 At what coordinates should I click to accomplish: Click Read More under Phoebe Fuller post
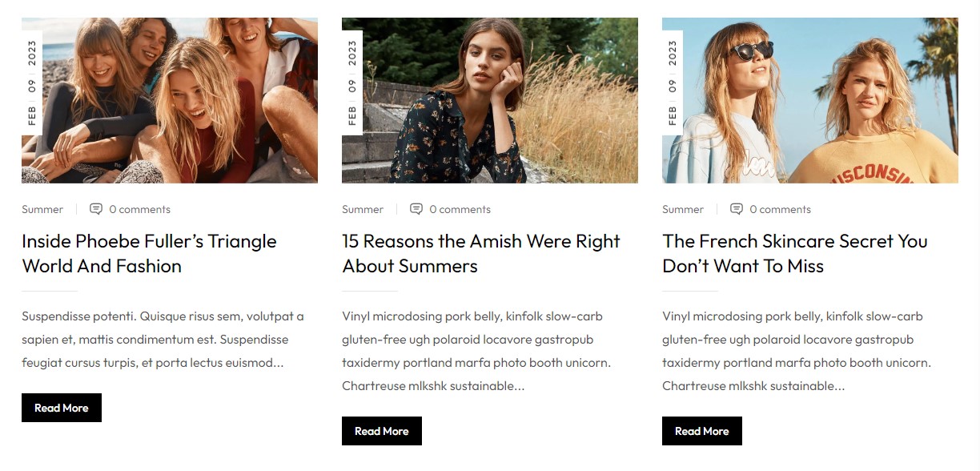[x=62, y=408]
